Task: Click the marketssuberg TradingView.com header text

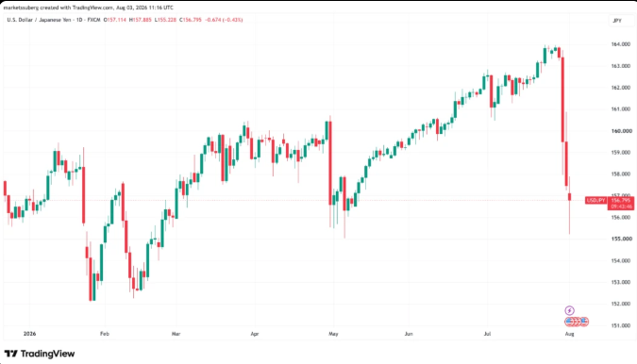Action: 88,8
